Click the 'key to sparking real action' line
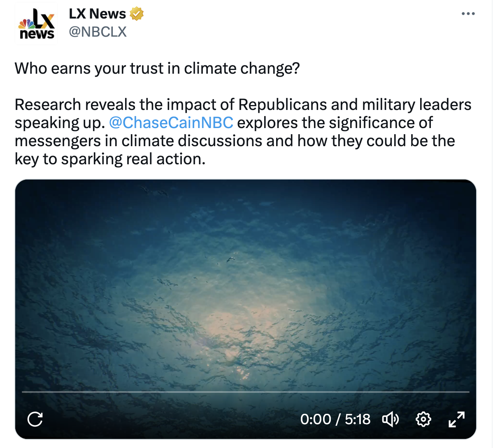 (110, 159)
